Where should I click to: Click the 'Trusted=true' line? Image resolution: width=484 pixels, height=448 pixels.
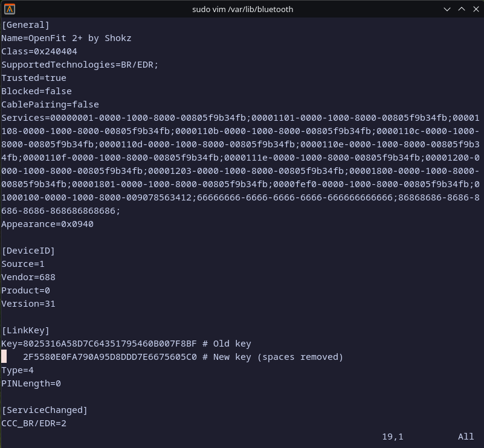[34, 78]
